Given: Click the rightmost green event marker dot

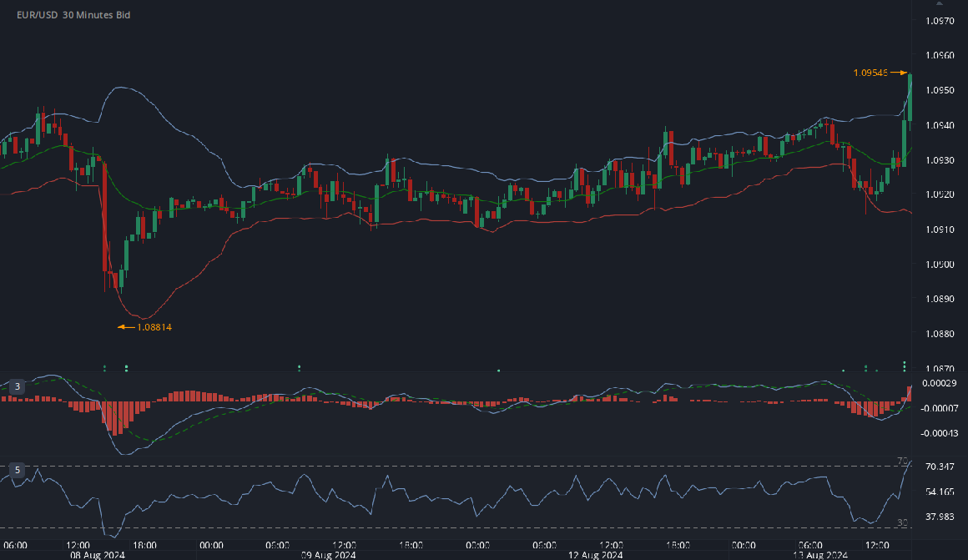Looking at the screenshot, I should pos(905,364).
